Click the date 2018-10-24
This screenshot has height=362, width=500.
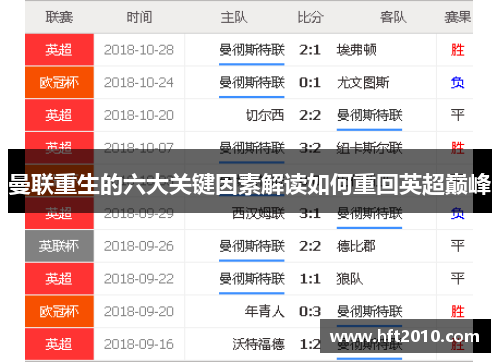click(x=139, y=83)
